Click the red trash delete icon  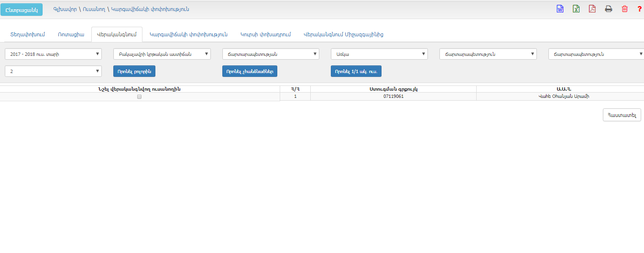tap(624, 9)
